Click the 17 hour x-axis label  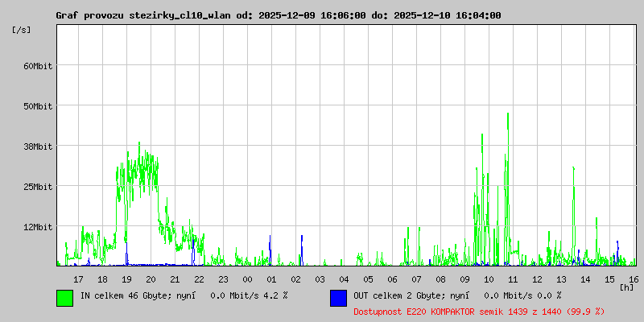[78, 279]
